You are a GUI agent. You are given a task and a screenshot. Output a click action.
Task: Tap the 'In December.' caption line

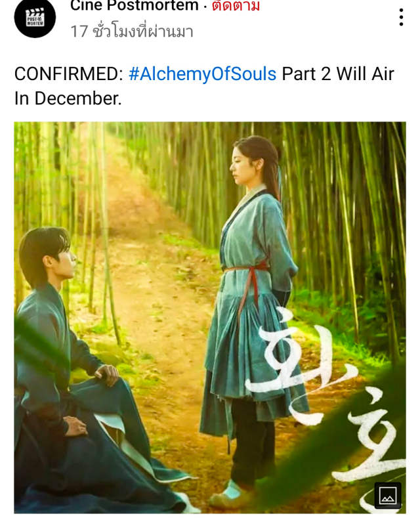pos(68,98)
